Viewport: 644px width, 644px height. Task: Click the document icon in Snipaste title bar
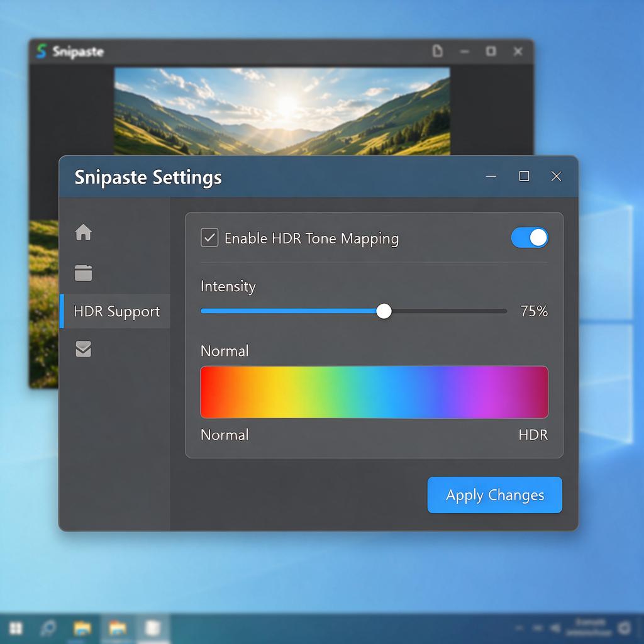[438, 52]
